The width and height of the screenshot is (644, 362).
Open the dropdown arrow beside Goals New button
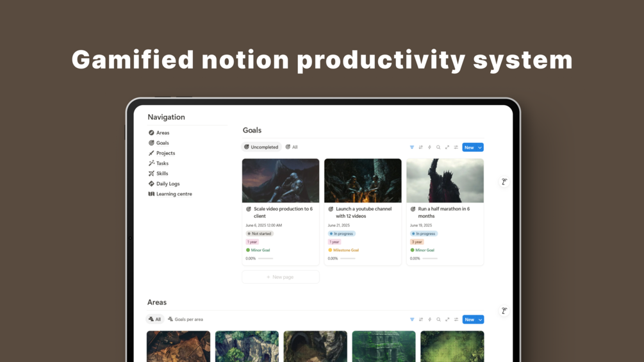[480, 147]
